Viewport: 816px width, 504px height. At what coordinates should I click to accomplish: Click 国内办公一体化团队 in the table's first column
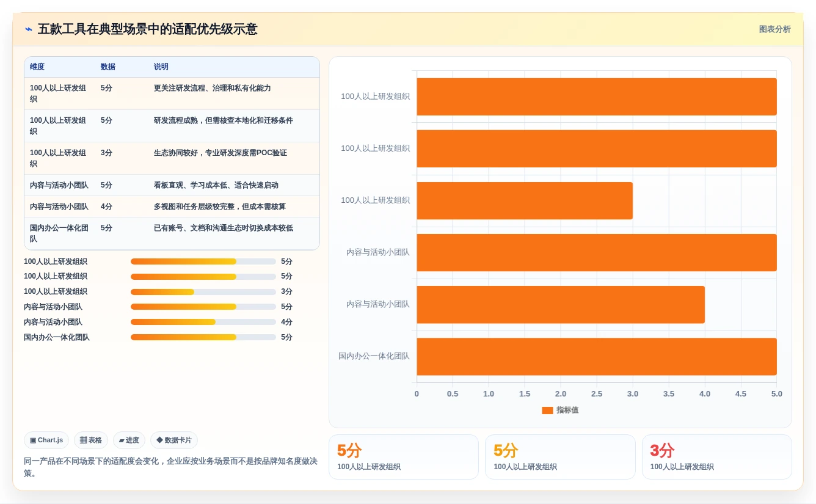point(59,233)
